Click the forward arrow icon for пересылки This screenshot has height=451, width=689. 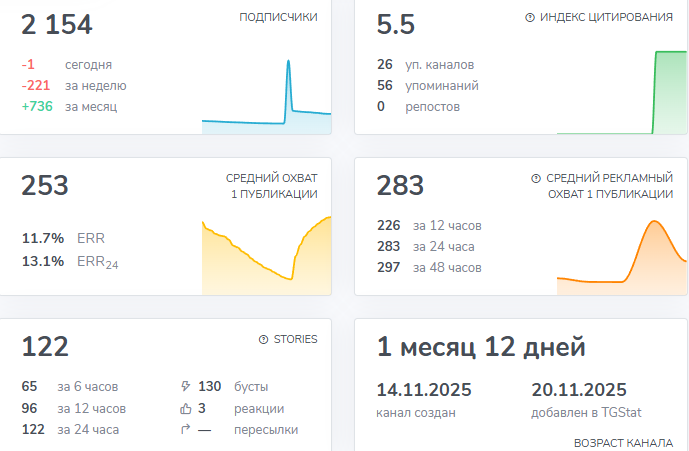[x=184, y=430]
